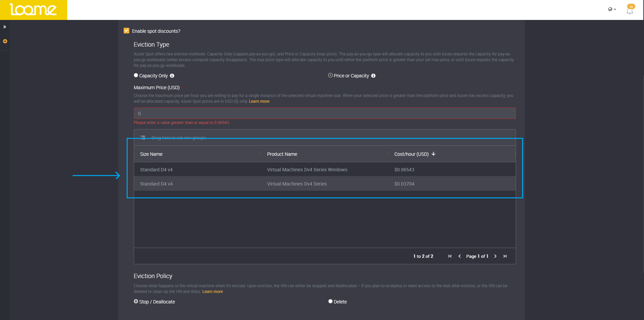Click the orange plus icon in sidebar

(5, 41)
